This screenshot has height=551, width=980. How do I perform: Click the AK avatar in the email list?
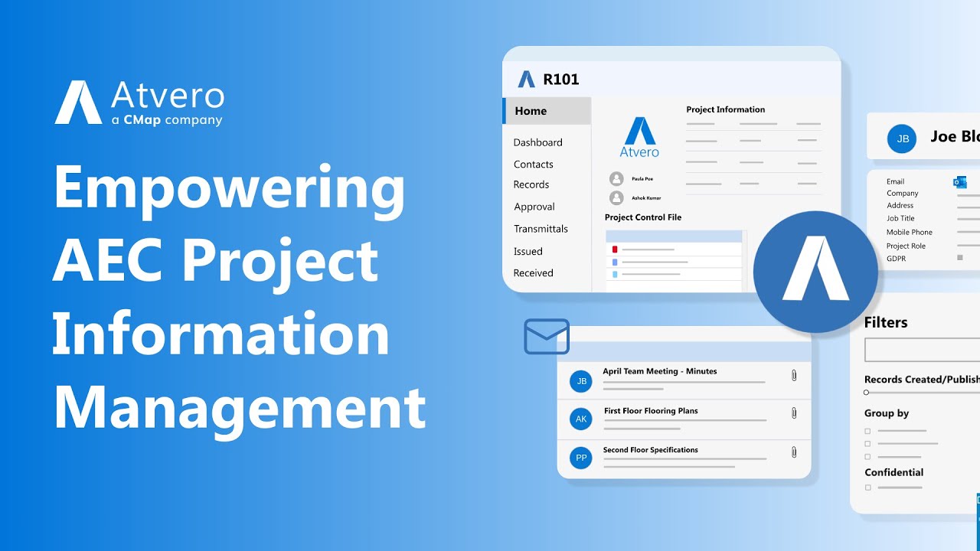coord(581,419)
